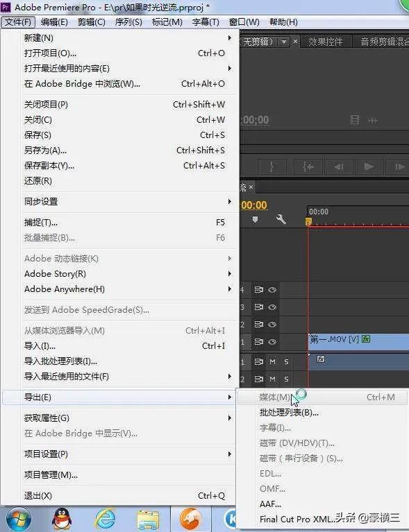This screenshot has width=409, height=532.
Task: Click the Drag Audio Only waveform icon
Action: 373,121
